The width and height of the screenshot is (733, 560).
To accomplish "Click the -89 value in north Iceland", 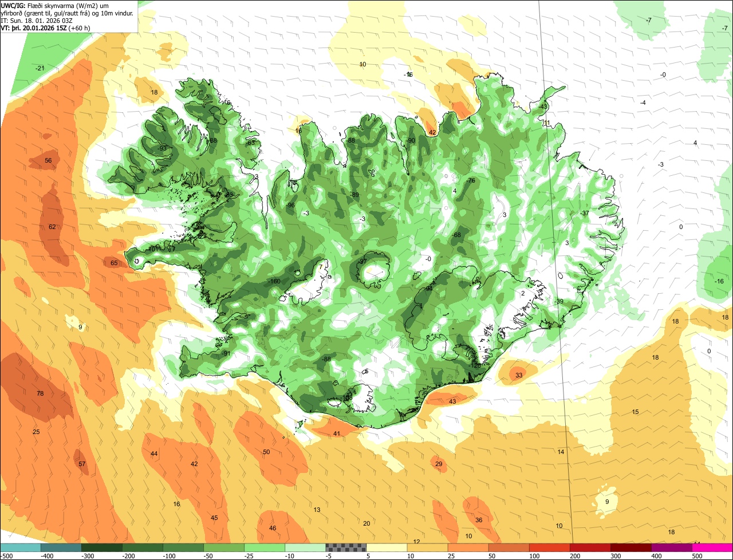I will tap(354, 195).
